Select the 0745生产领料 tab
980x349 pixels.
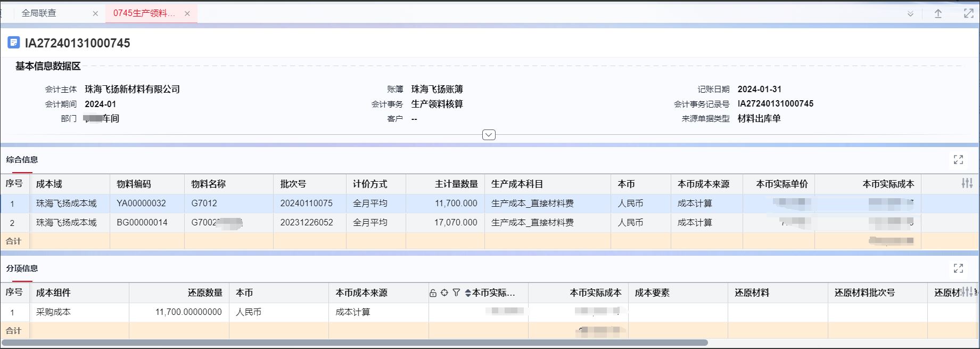click(144, 13)
